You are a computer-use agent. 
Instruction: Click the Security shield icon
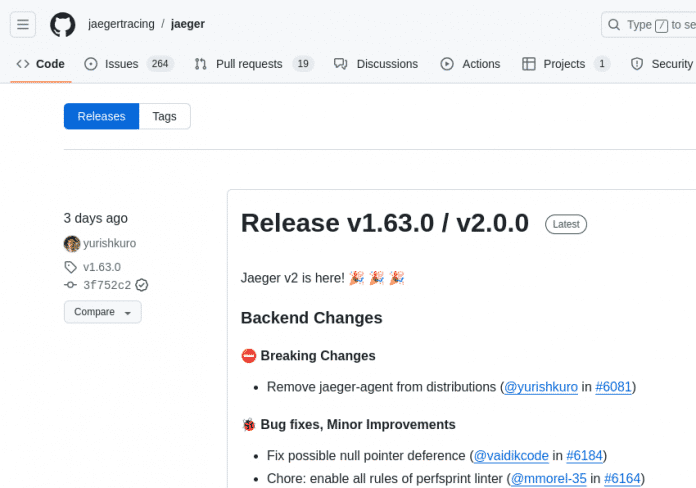[x=637, y=64]
